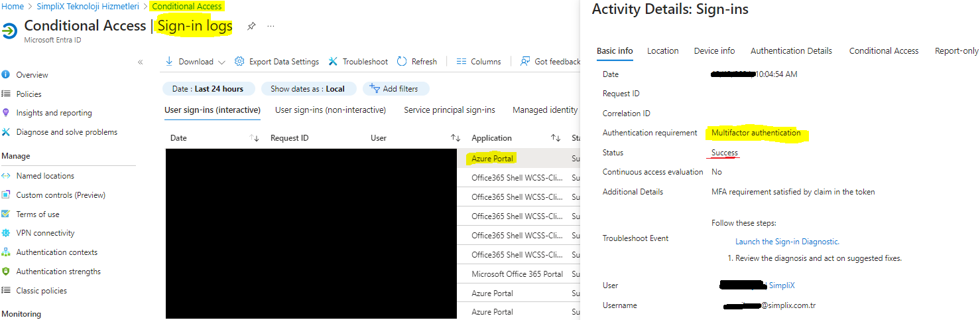The height and width of the screenshot is (320, 980).
Task: Collapse the left sidebar with the double chevron
Action: (x=140, y=62)
